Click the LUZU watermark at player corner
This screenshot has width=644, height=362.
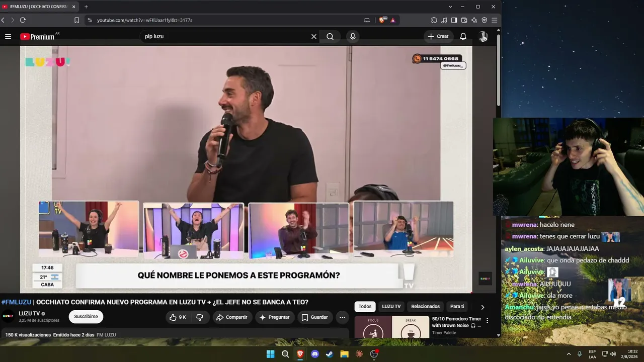(x=485, y=279)
